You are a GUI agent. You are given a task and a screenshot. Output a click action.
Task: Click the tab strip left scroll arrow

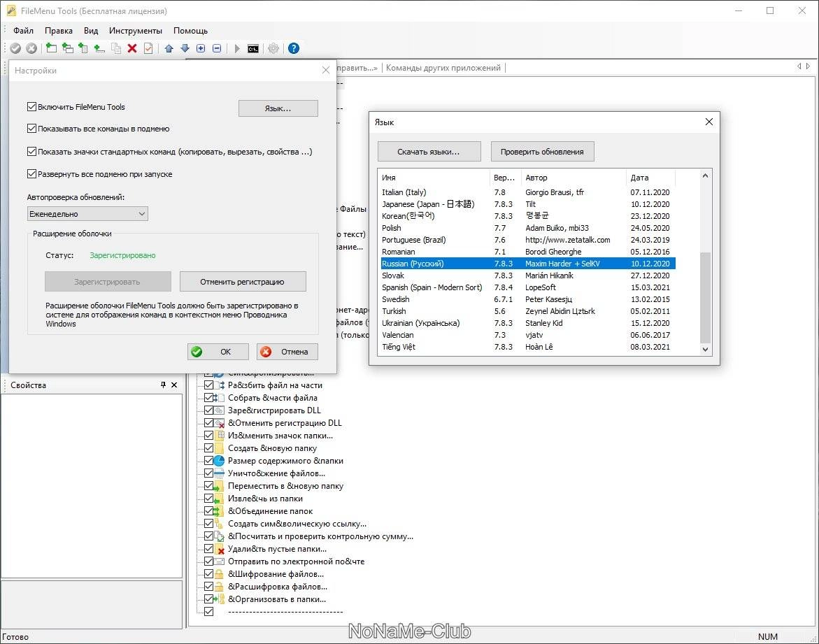799,66
